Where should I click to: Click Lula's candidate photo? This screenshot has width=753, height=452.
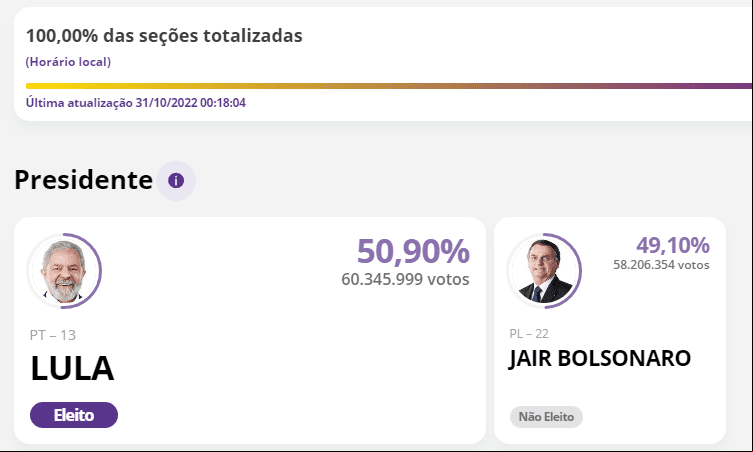[x=63, y=271]
